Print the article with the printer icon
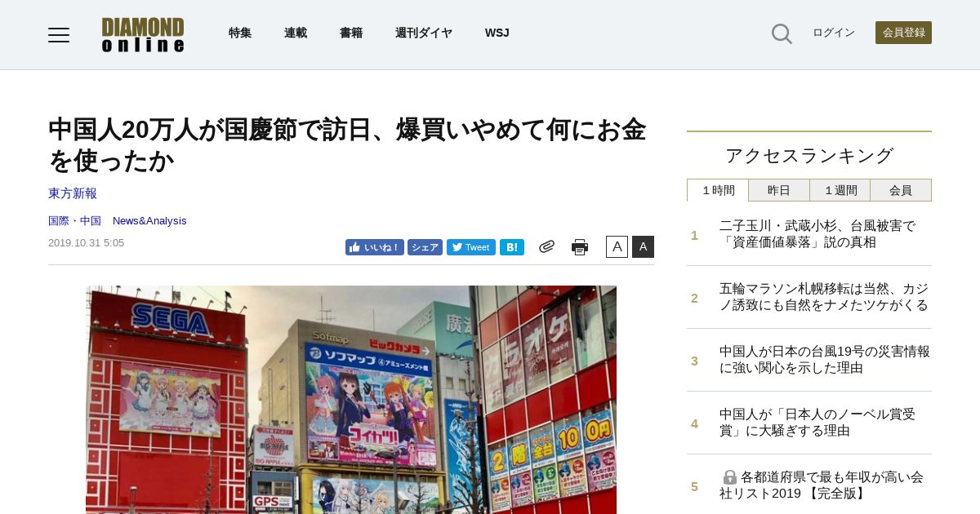 pyautogui.click(x=580, y=246)
